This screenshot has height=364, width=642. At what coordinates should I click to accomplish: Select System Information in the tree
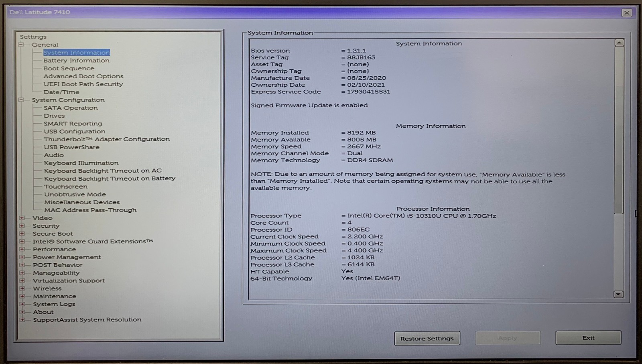[x=77, y=53]
